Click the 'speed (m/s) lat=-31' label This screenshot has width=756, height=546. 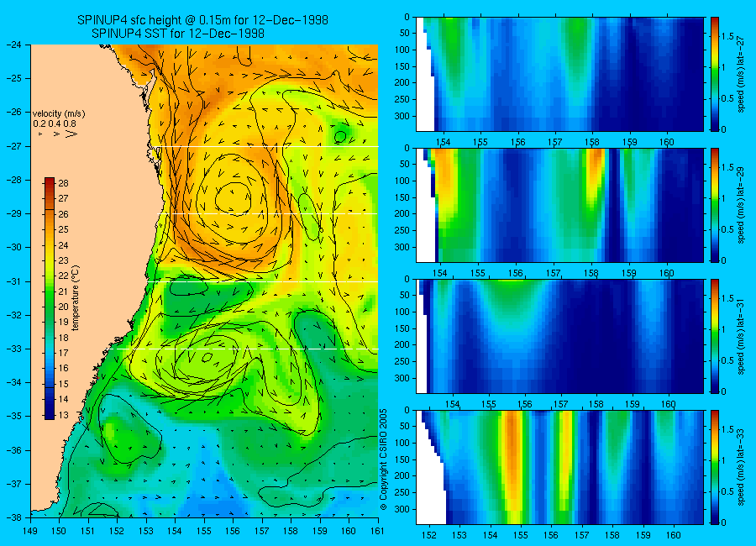(741, 337)
